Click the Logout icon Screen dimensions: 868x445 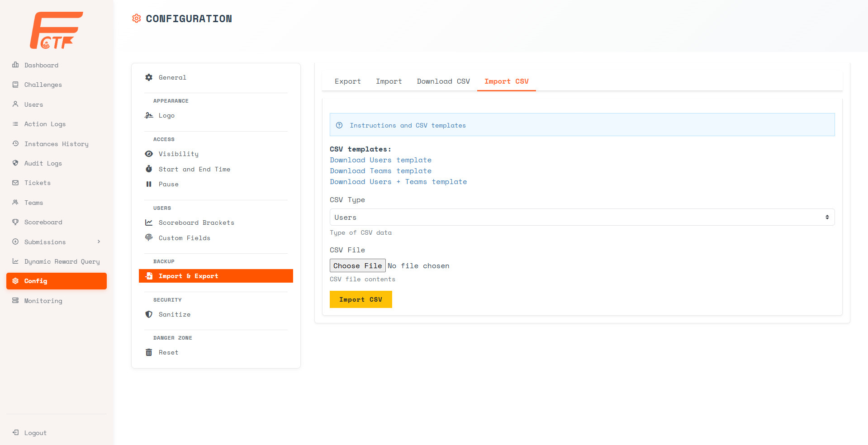pyautogui.click(x=15, y=432)
